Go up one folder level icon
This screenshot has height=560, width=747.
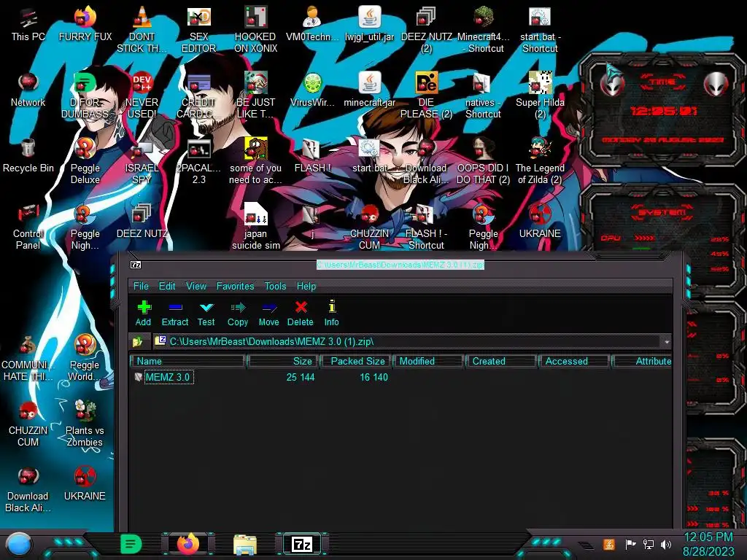tap(138, 341)
